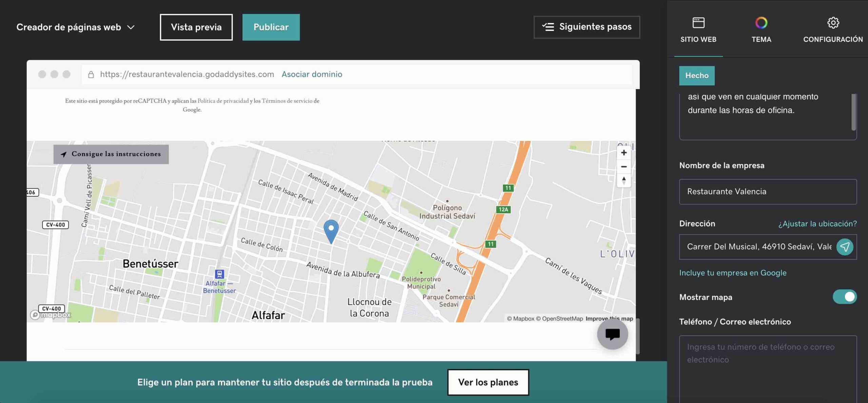Screen dimensions: 868x403
Task: Select the TEMA color wheel icon
Action: point(761,24)
